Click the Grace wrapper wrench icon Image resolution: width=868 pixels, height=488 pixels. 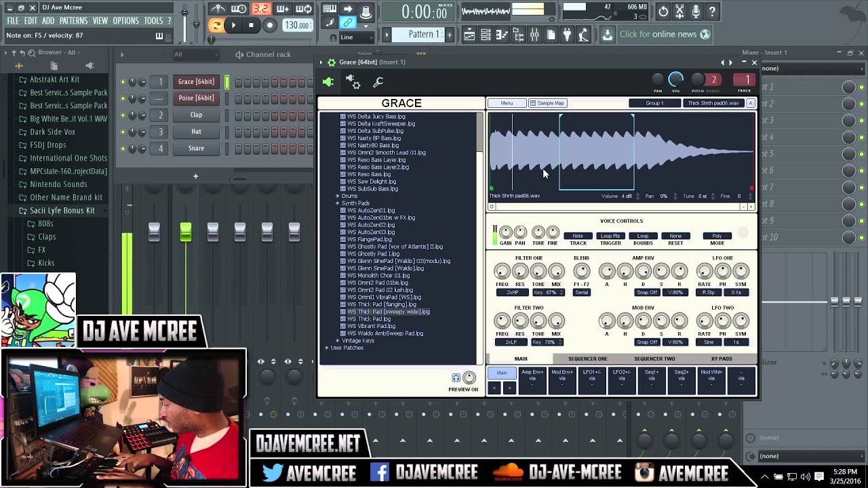(x=378, y=81)
